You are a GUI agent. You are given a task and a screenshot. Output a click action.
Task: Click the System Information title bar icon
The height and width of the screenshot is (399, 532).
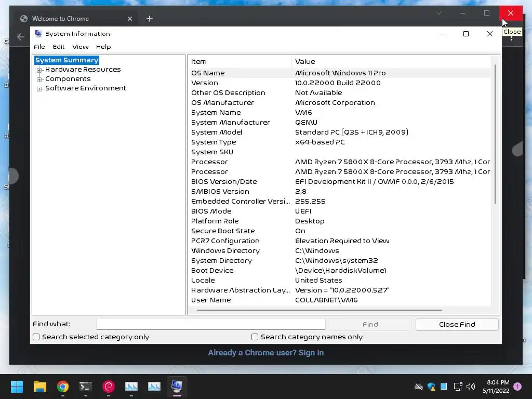coord(38,34)
